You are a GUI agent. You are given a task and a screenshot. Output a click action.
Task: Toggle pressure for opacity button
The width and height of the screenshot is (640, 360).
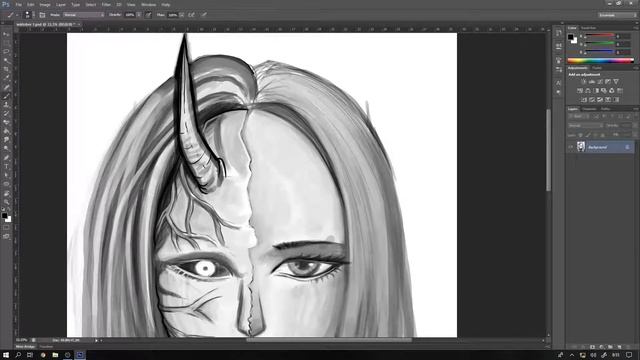pyautogui.click(x=148, y=15)
